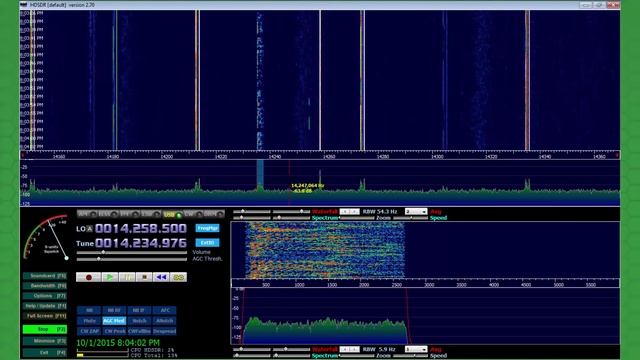Select CW demodulation mode
Image resolution: width=640 pixels, height=360 pixels.
tap(193, 214)
